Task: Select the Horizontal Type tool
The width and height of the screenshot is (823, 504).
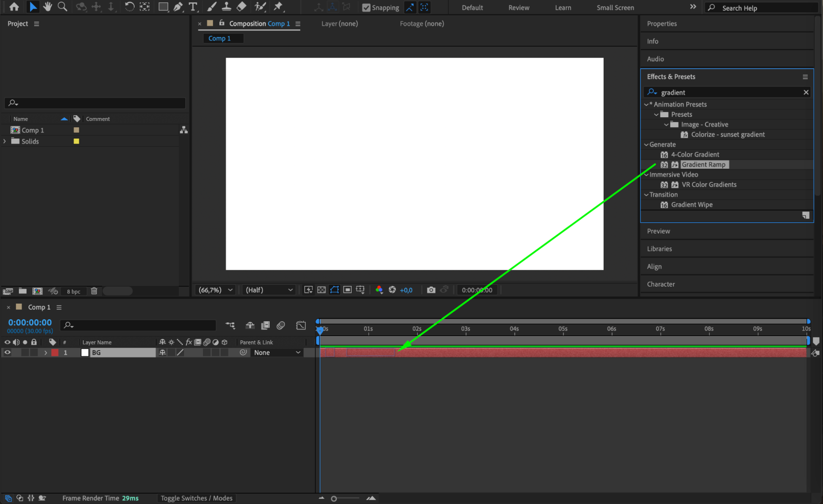Action: (193, 7)
